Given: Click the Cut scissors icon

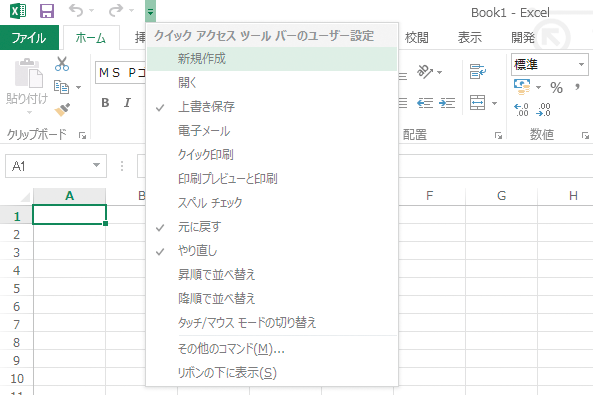Looking at the screenshot, I should click(62, 64).
